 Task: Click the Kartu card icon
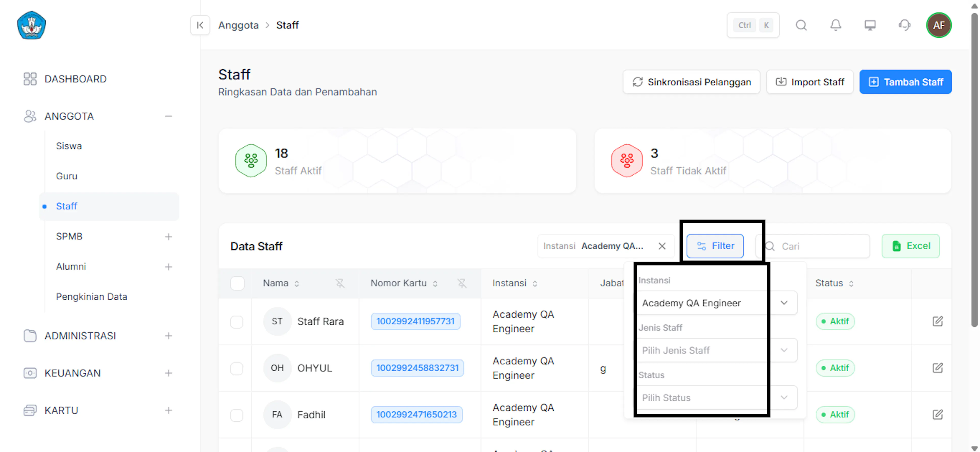point(30,410)
